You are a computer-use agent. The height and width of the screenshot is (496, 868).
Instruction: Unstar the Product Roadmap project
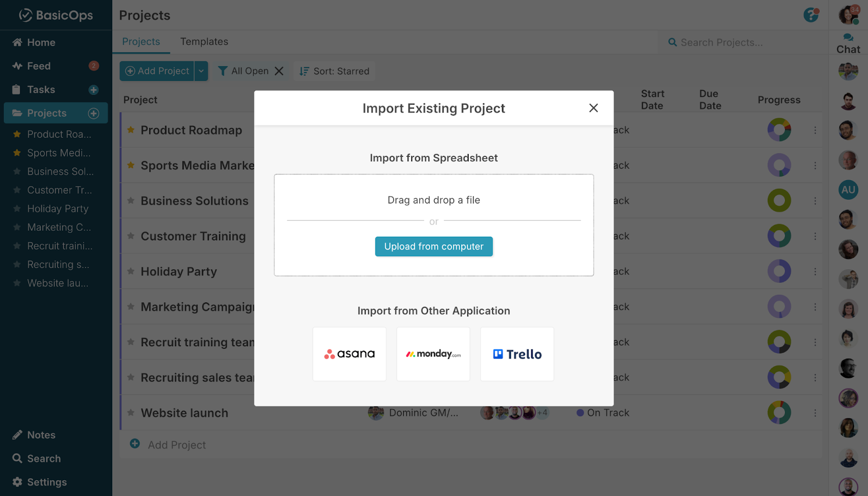click(130, 130)
